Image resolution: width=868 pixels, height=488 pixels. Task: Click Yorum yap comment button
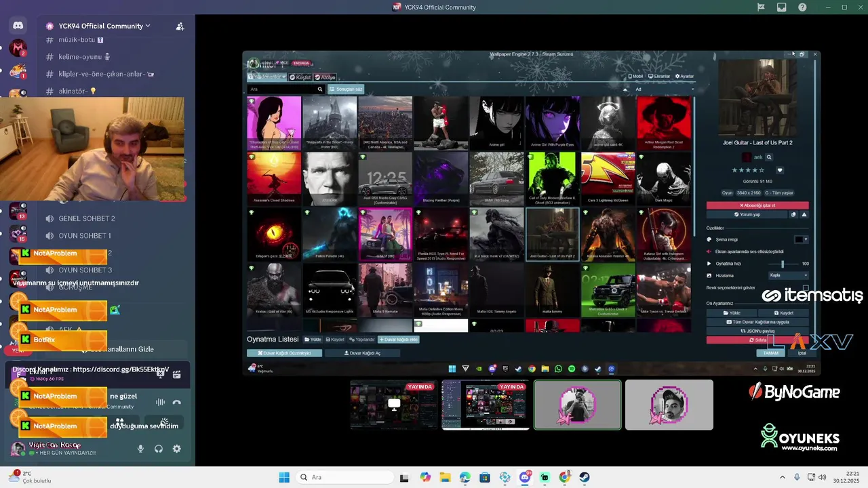[x=747, y=214]
